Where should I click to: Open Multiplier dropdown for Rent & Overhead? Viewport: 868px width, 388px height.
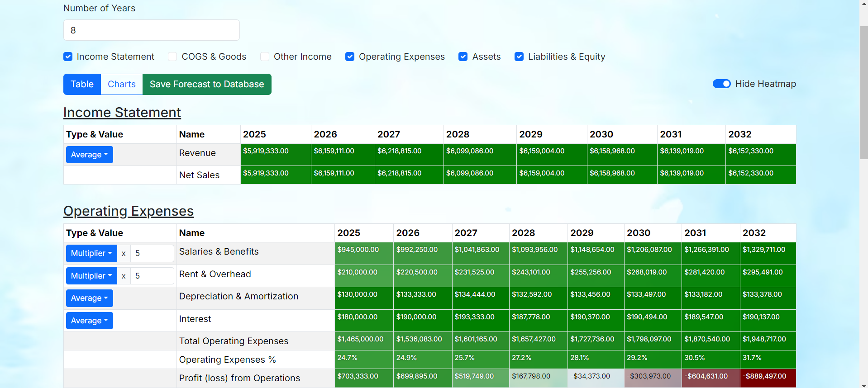tap(91, 276)
